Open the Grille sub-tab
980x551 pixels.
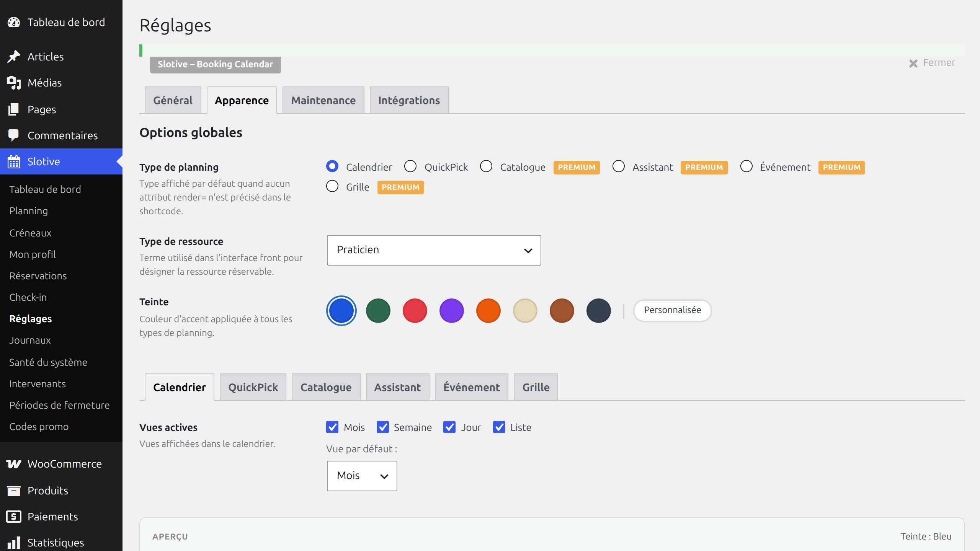coord(536,387)
